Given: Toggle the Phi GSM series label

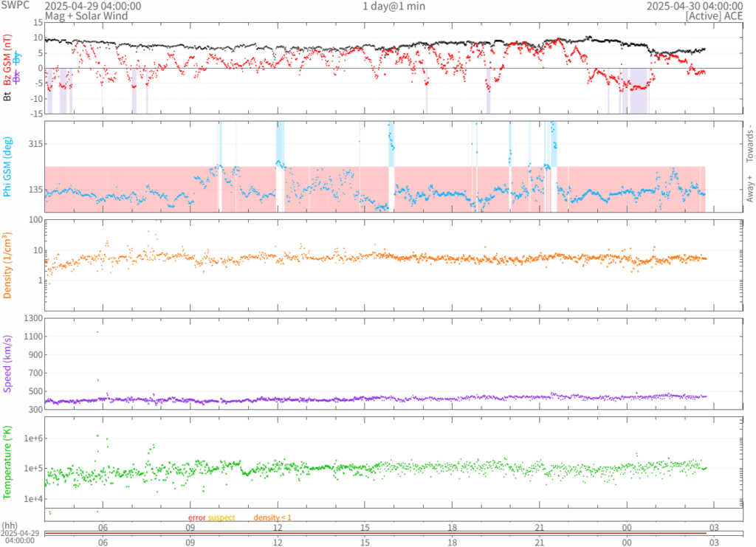Looking at the screenshot, I should pos(8,166).
